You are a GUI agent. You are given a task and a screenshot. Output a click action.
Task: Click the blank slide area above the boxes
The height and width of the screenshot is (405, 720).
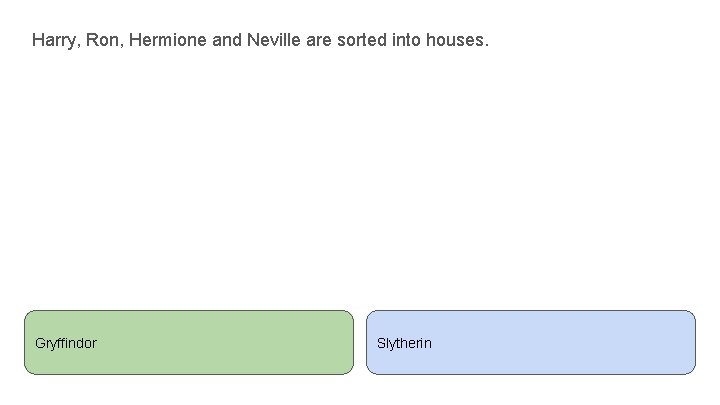coord(360,180)
